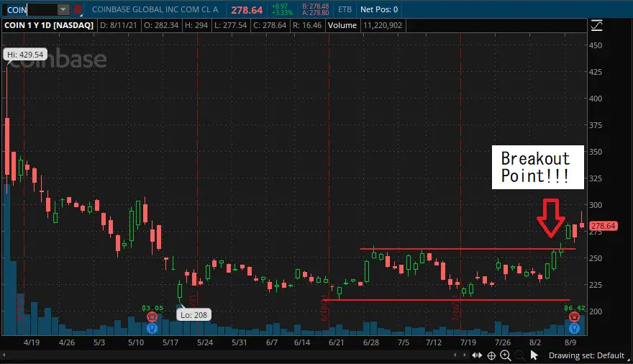Click the last price 278.64 in header
The image size is (633, 364).
pyautogui.click(x=247, y=9)
